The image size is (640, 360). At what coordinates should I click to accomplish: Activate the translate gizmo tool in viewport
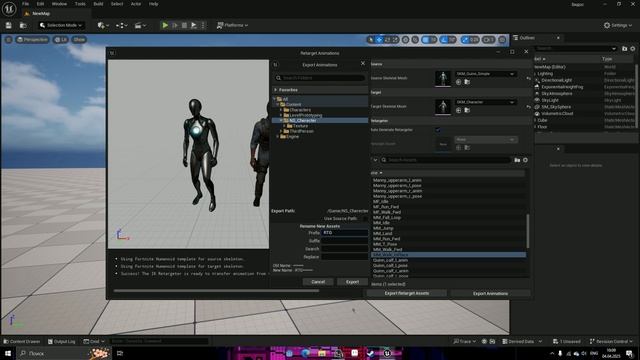pyautogui.click(x=379, y=40)
